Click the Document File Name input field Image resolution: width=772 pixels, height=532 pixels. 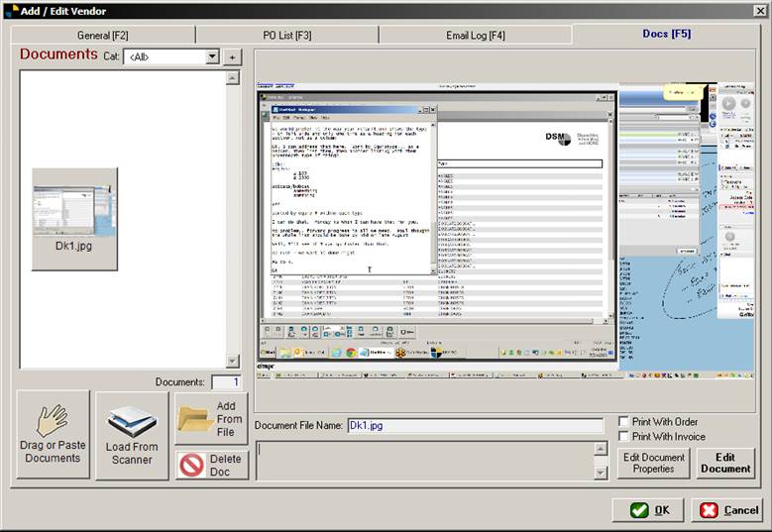tap(474, 426)
